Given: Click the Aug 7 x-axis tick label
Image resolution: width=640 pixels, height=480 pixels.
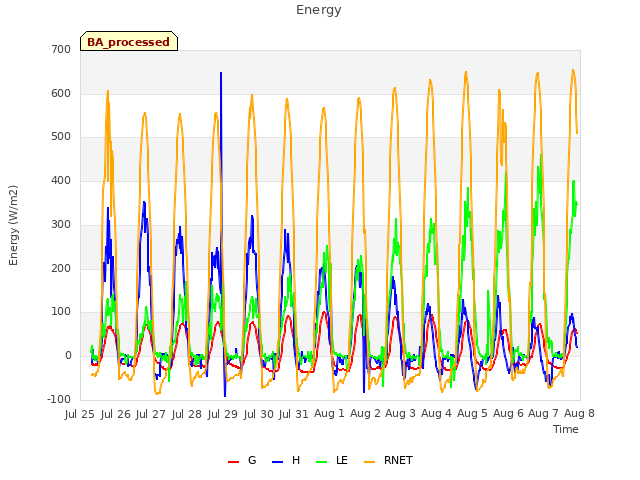Looking at the screenshot, I should click(x=543, y=413).
